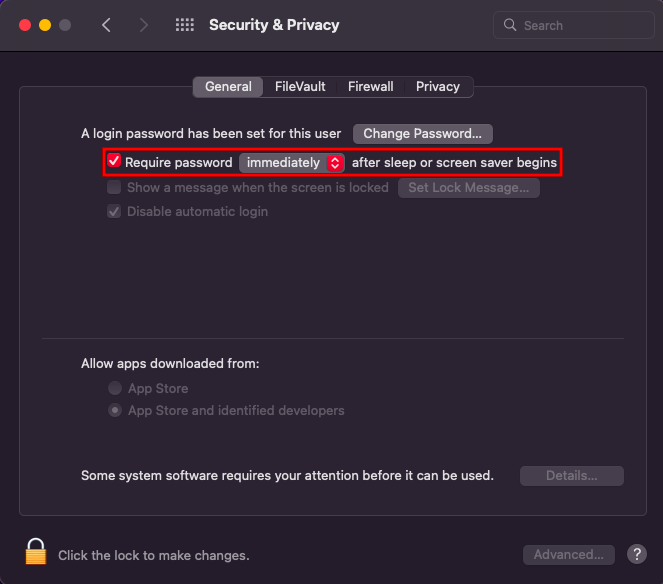Switch to the FileVault tab
Screen dimensions: 663x584
[x=300, y=87]
